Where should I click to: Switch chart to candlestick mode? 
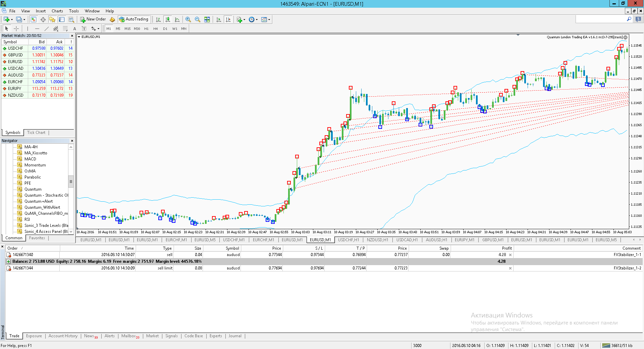tap(168, 19)
